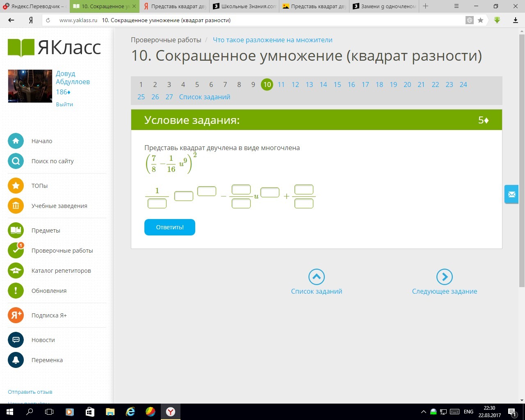525x420 pixels.
Task: Open Internet Explorer from the taskbar
Action: (x=130, y=412)
